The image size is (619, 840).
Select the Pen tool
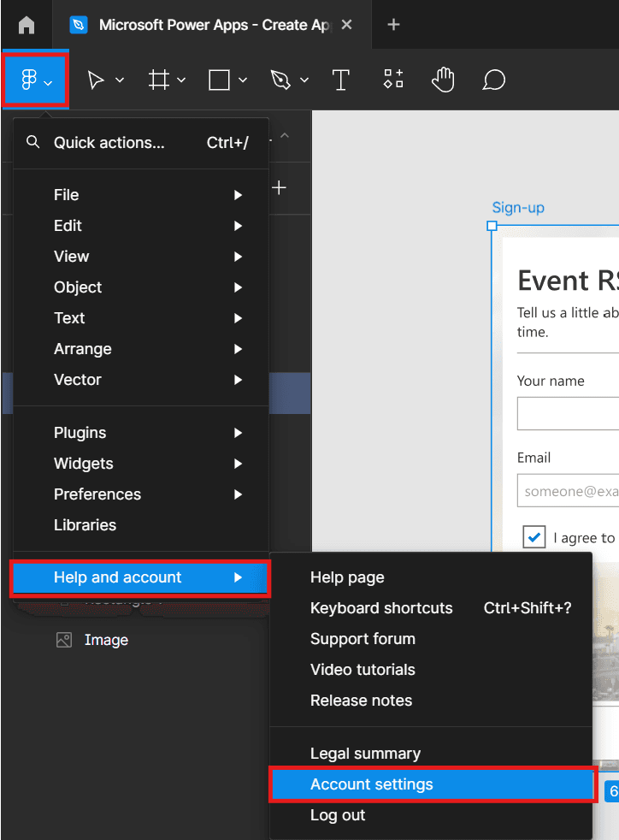[281, 80]
